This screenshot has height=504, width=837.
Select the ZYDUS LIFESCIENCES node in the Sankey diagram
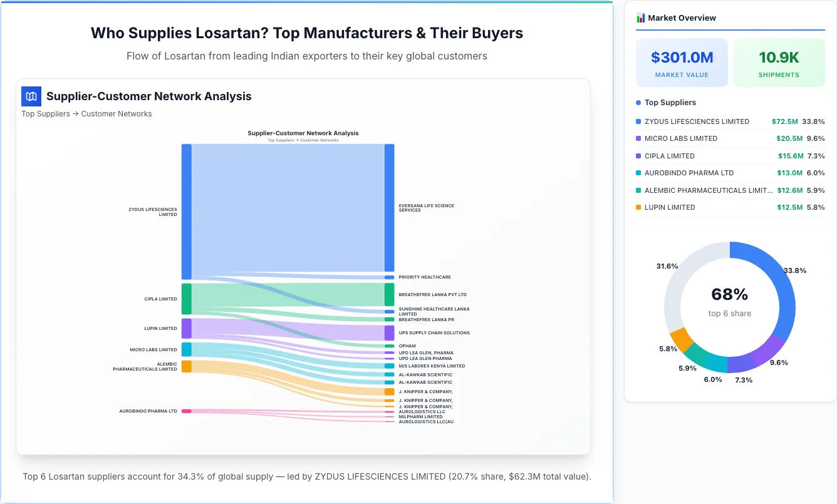(x=185, y=212)
